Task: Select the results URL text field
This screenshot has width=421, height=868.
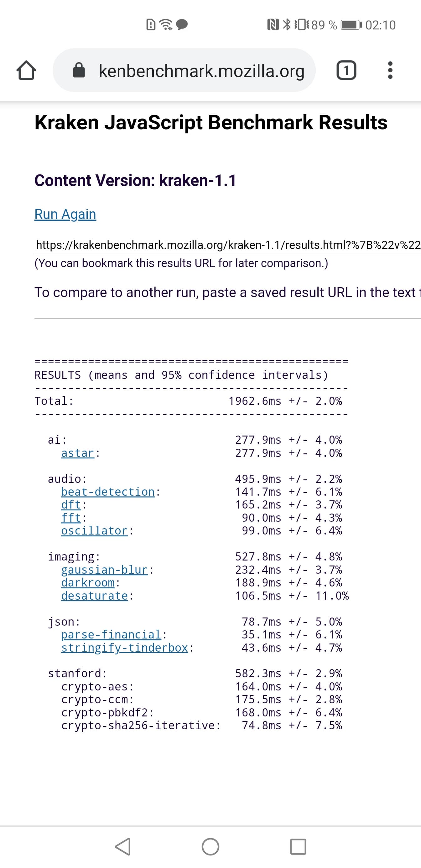Action: coord(228,245)
